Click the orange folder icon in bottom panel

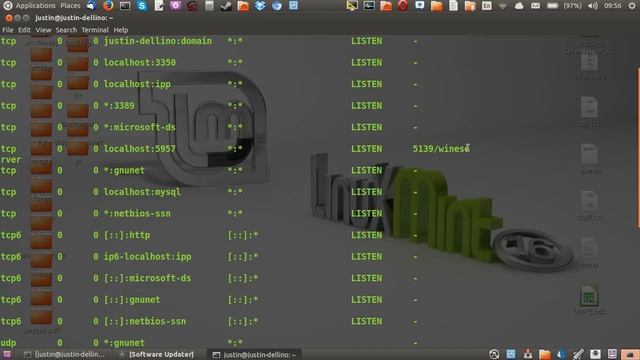pyautogui.click(x=544, y=354)
